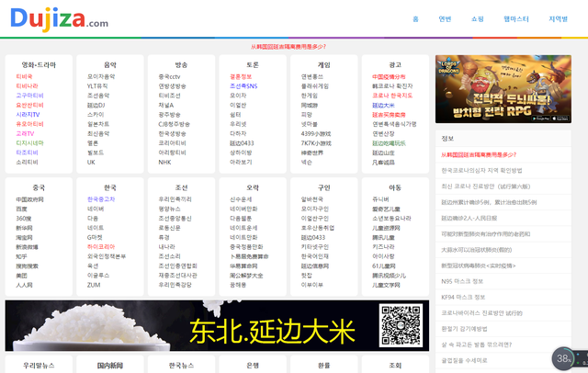Open the ZUM link
Image resolution: width=588 pixels, height=373 pixels.
94,285
